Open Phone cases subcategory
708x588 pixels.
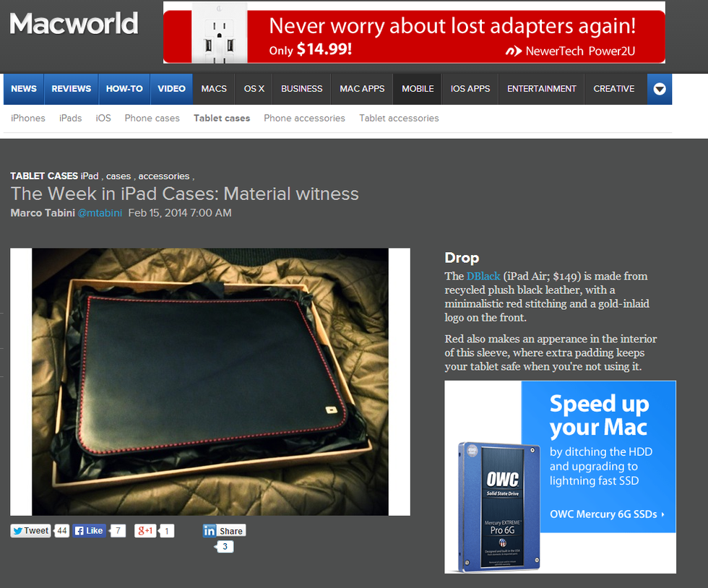pyautogui.click(x=152, y=118)
